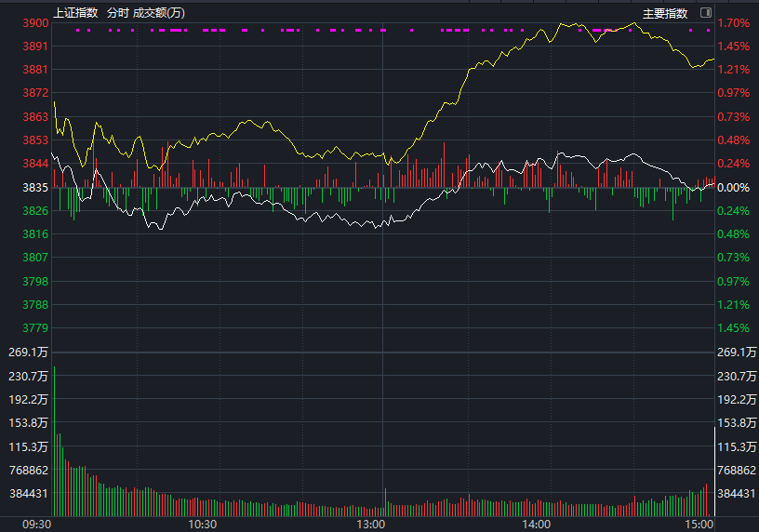Click the 15:00 closing time label
This screenshot has height=532, width=759.
(x=698, y=525)
